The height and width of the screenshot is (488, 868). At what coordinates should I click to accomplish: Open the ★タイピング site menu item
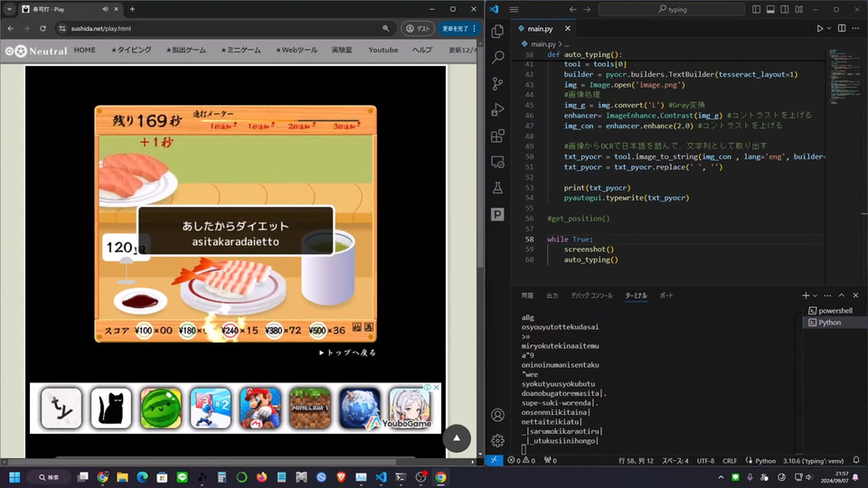click(131, 51)
